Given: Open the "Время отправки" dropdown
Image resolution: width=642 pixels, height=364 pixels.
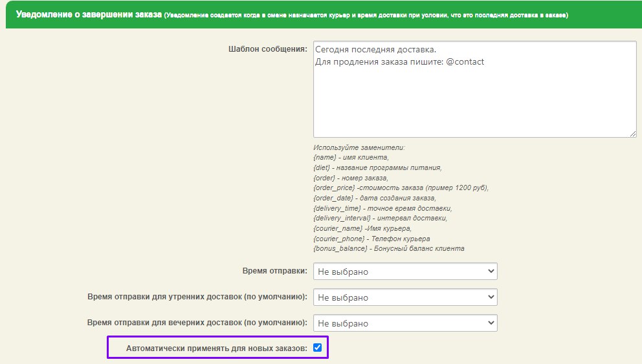Looking at the screenshot, I should [405, 272].
